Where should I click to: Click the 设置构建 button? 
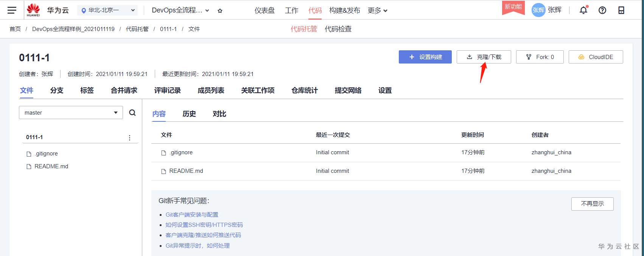pyautogui.click(x=425, y=57)
